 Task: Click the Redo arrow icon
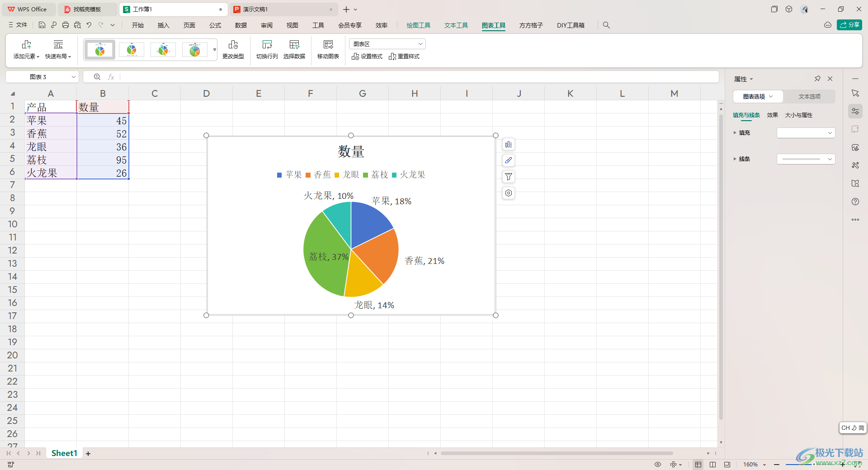[101, 25]
